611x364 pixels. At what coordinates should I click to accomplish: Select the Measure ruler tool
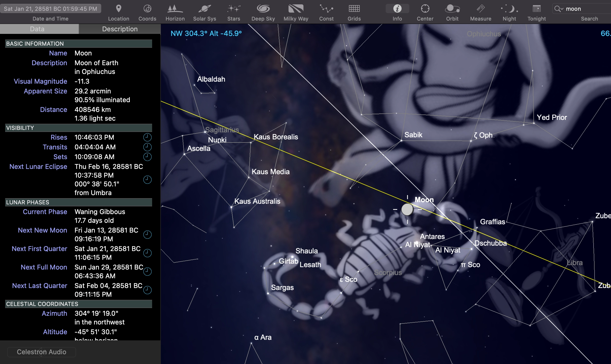[x=480, y=9]
